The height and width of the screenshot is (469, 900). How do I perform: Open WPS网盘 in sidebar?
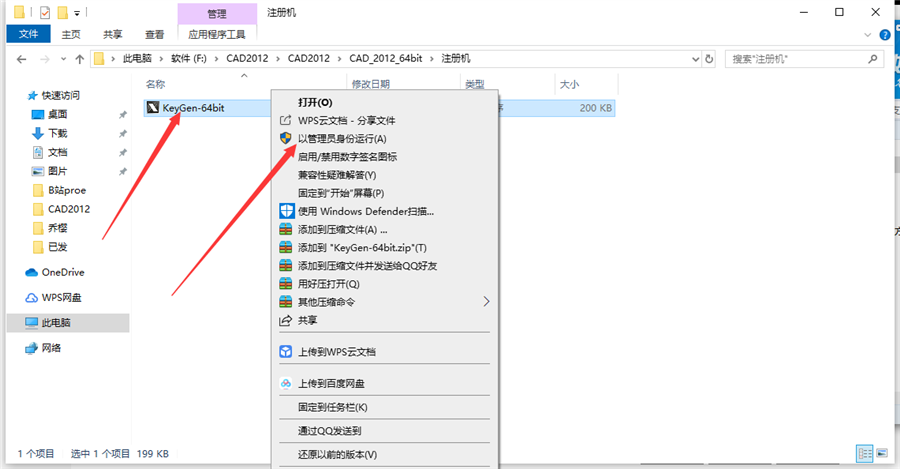pos(61,297)
